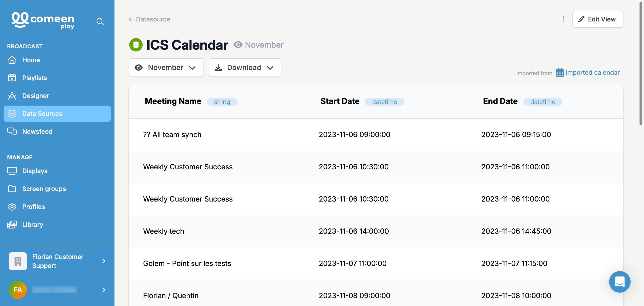The width and height of the screenshot is (644, 306).
Task: Open Library section
Action: [x=57, y=225]
